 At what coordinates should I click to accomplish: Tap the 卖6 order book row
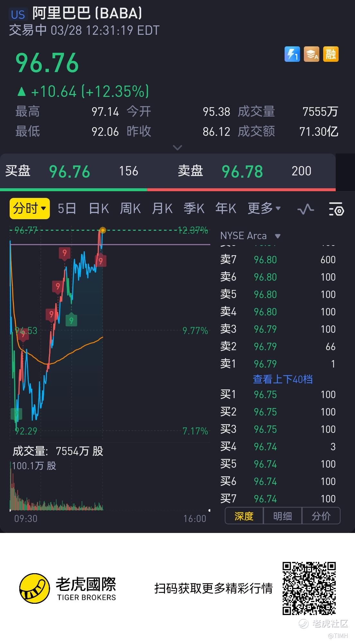(x=278, y=277)
